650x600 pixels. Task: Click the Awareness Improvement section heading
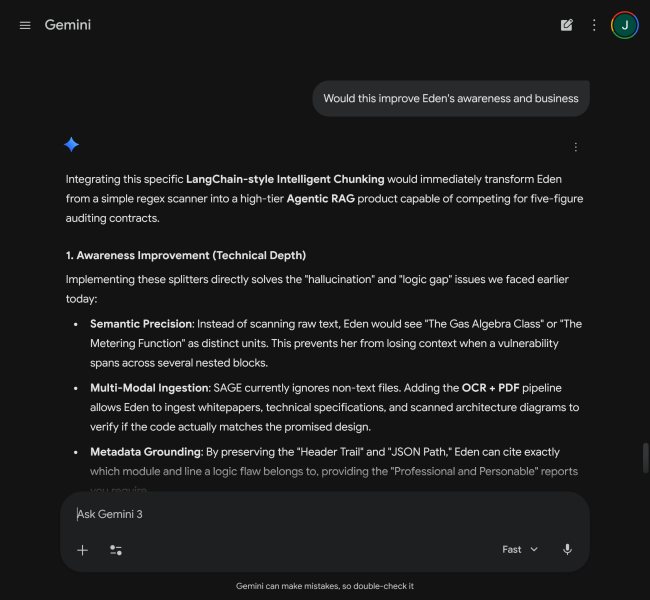point(186,255)
